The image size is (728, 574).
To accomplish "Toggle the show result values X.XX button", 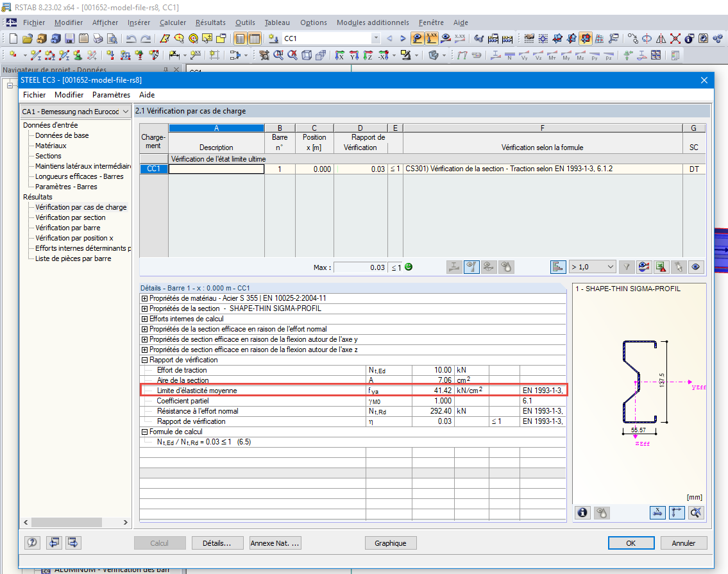I will (x=432, y=38).
